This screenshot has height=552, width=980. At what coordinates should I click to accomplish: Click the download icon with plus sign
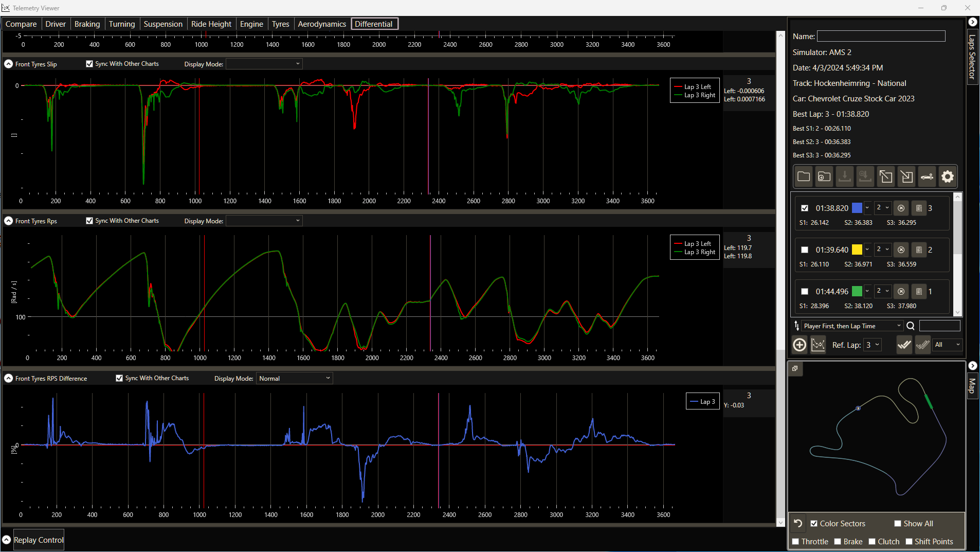tap(865, 177)
